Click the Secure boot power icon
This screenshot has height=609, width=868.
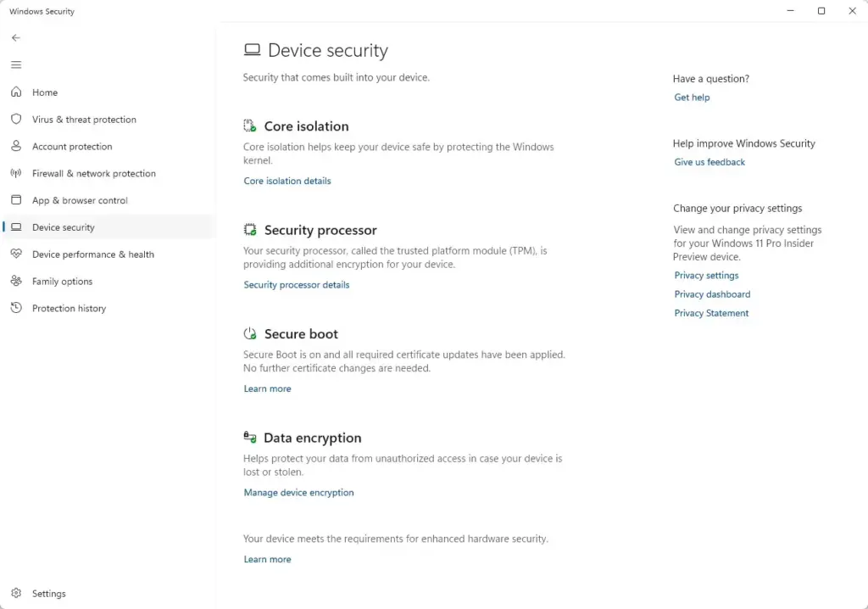tap(250, 333)
